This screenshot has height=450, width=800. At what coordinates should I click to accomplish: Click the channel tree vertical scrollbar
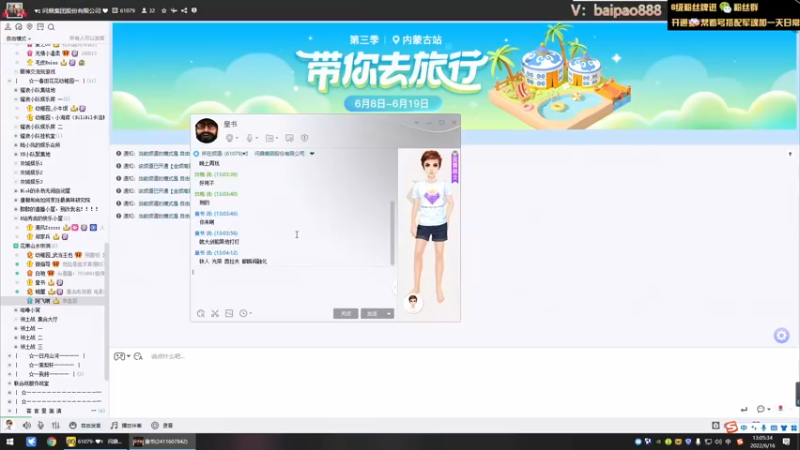click(106, 311)
